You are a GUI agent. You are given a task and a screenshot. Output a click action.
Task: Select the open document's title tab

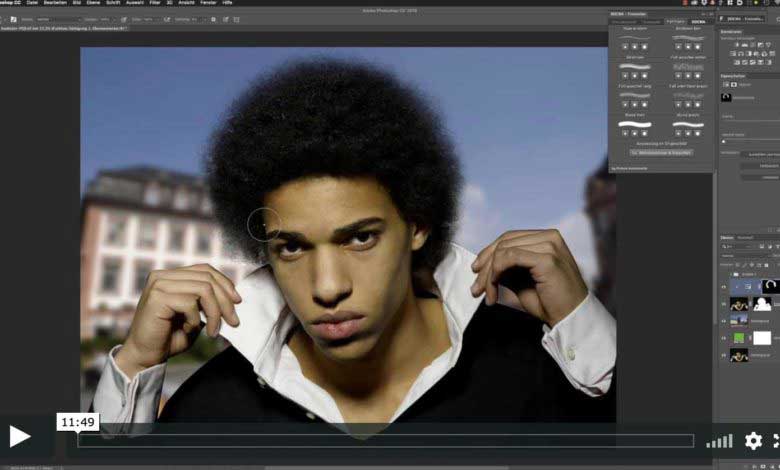pyautogui.click(x=64, y=29)
